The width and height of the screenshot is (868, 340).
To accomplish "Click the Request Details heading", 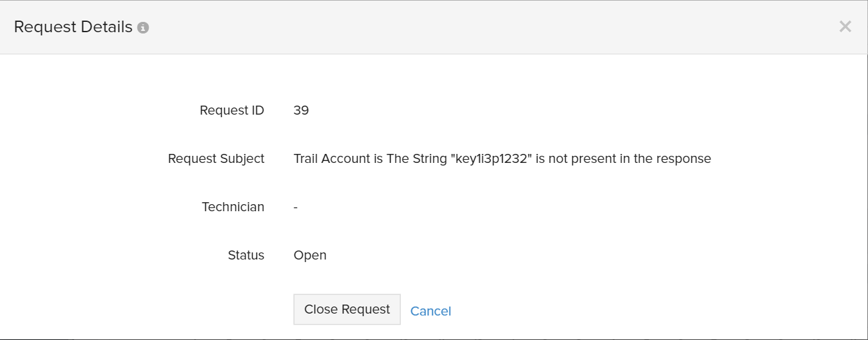I will tap(73, 27).
